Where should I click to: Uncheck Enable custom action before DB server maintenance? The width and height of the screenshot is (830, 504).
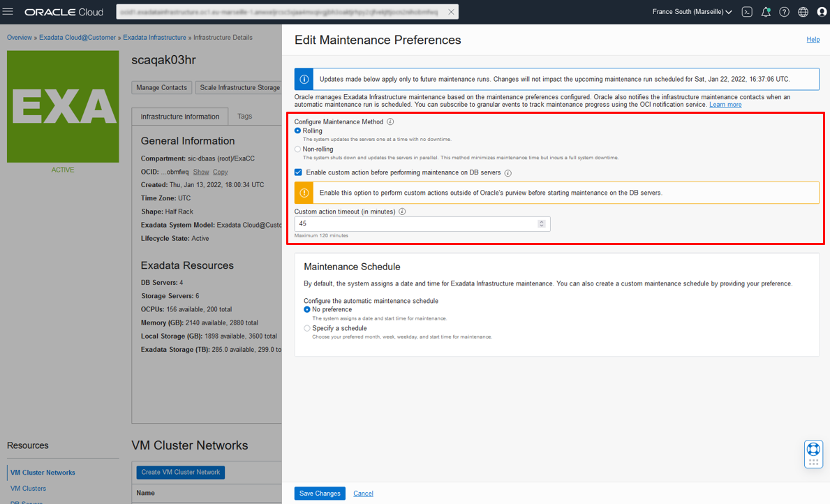tap(298, 172)
